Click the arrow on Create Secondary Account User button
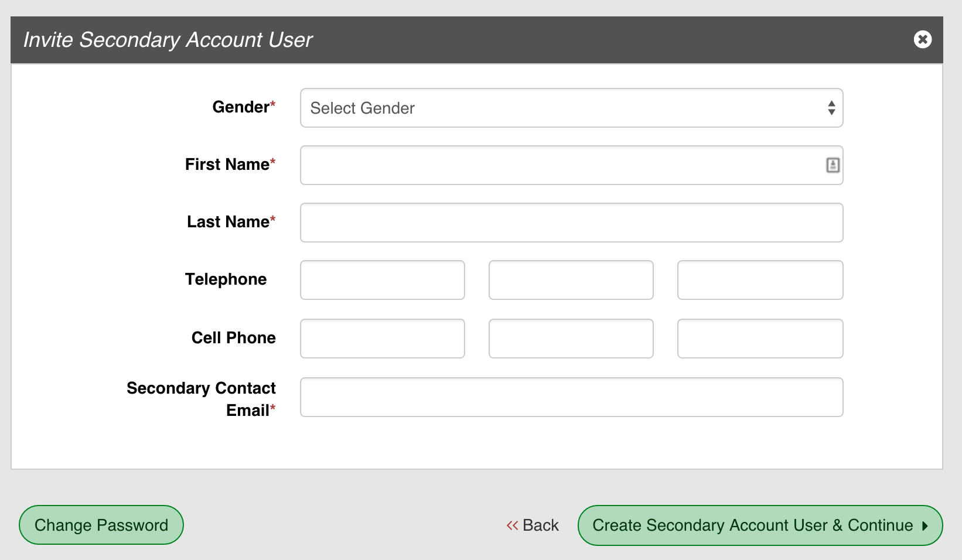Screen dimensions: 962x560 [924, 525]
